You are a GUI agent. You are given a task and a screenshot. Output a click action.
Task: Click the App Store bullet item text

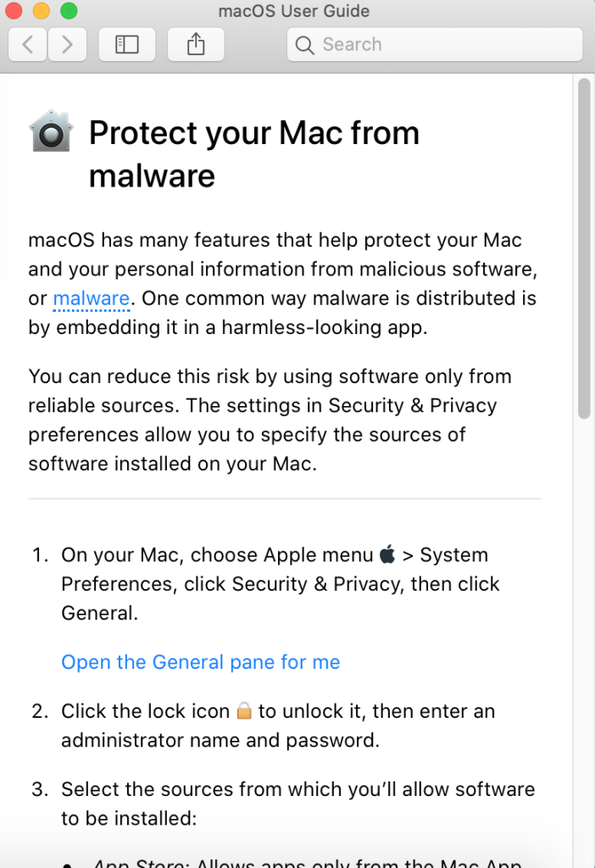point(308,862)
